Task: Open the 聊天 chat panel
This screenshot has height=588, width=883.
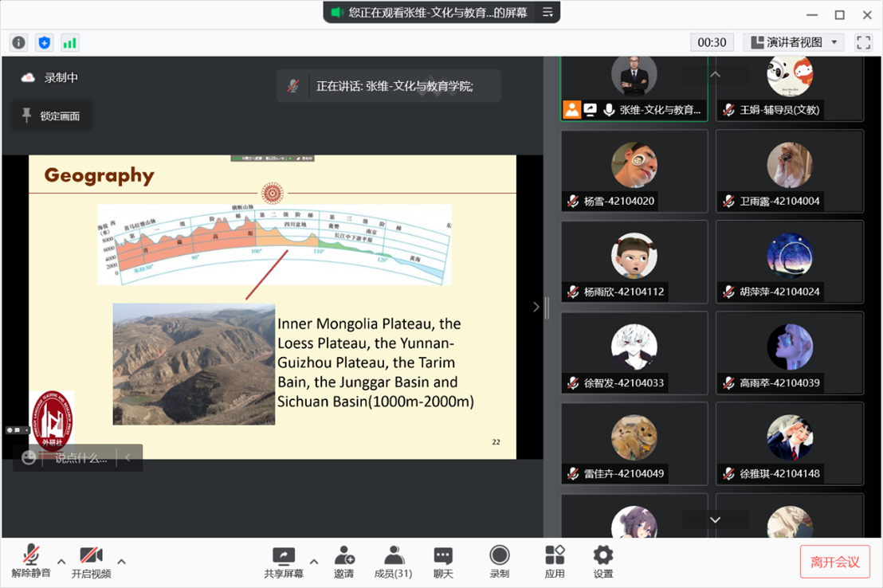Action: pos(443,561)
